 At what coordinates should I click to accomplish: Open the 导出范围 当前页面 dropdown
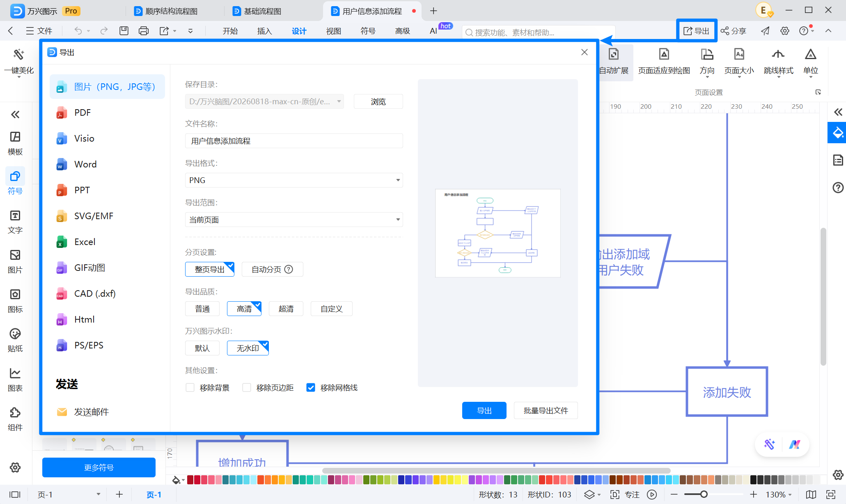click(x=294, y=220)
